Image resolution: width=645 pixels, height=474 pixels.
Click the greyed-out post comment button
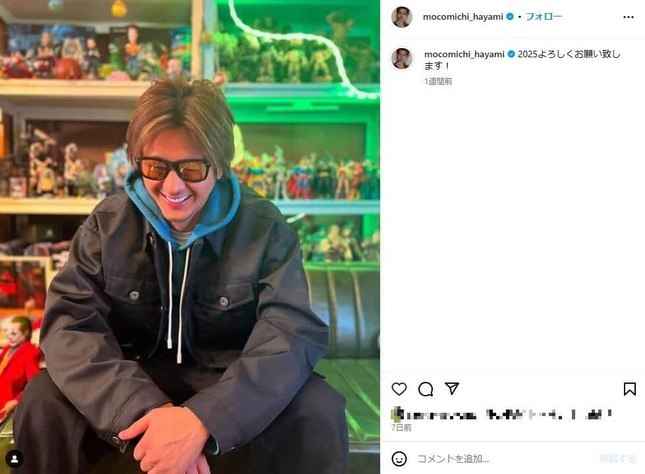pyautogui.click(x=618, y=458)
